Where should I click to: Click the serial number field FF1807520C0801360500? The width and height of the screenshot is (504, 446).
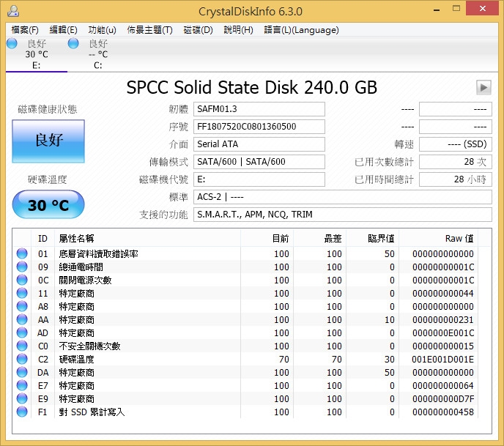pyautogui.click(x=259, y=127)
